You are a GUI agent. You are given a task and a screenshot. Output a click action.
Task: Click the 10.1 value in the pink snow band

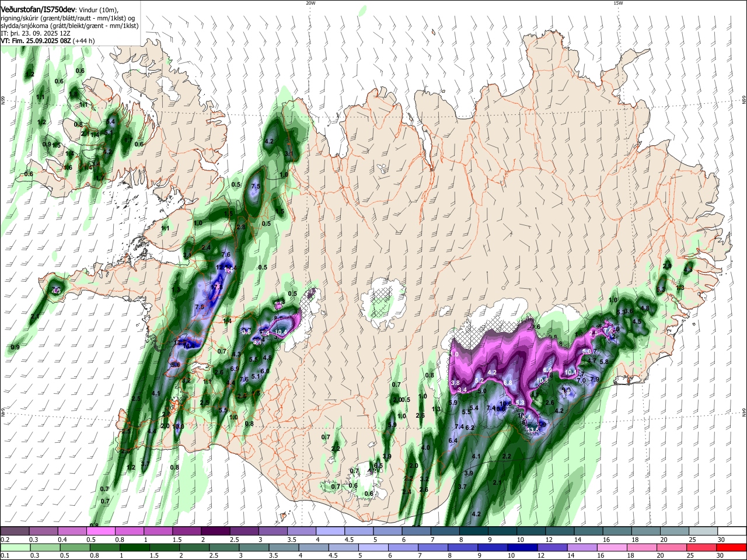tap(571, 372)
